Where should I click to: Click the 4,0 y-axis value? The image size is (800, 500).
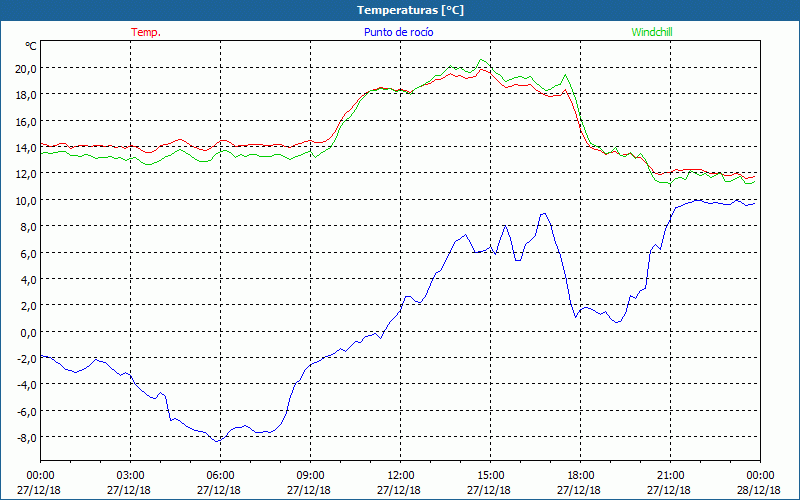pyautogui.click(x=29, y=280)
